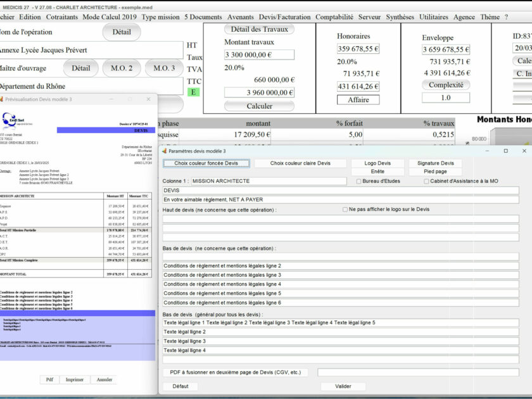Viewport: 532px width, 399px height.
Task: Click the Logo Devis button
Action: pyautogui.click(x=377, y=163)
